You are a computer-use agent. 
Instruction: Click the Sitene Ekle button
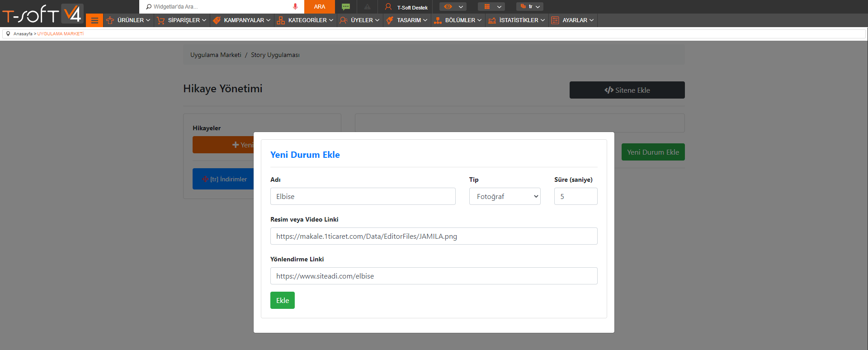point(627,90)
